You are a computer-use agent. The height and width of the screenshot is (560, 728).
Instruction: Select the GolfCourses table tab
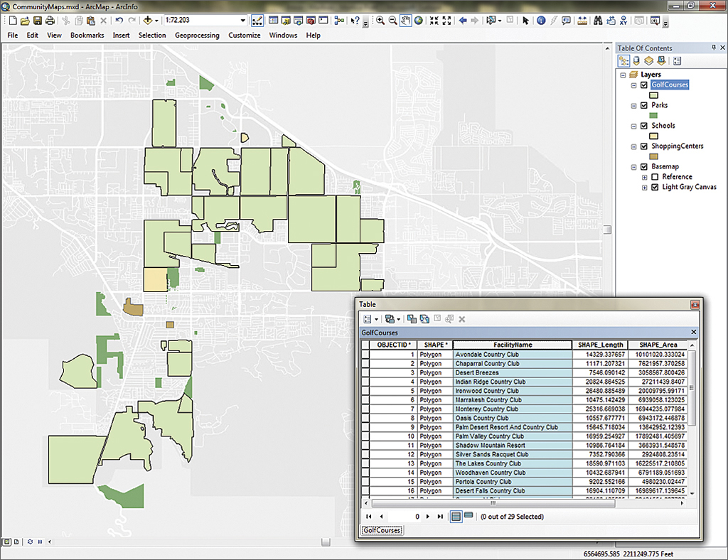(x=382, y=530)
